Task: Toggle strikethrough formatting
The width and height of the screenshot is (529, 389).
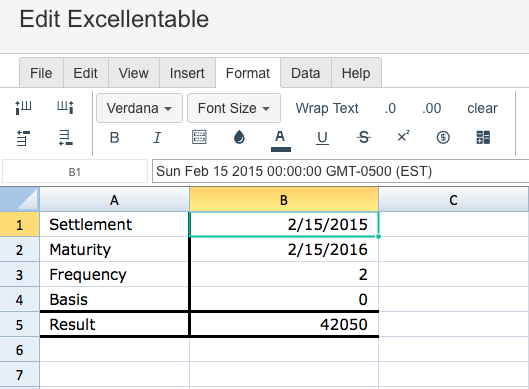Action: click(x=364, y=137)
